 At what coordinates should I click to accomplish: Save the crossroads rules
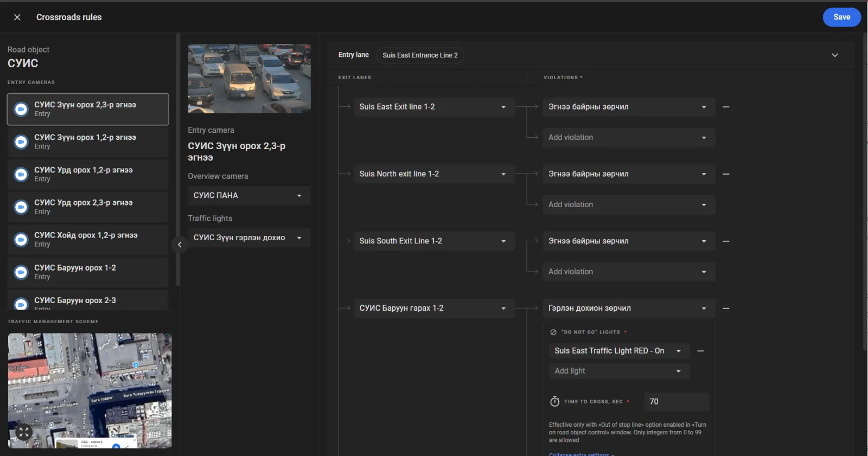(841, 17)
